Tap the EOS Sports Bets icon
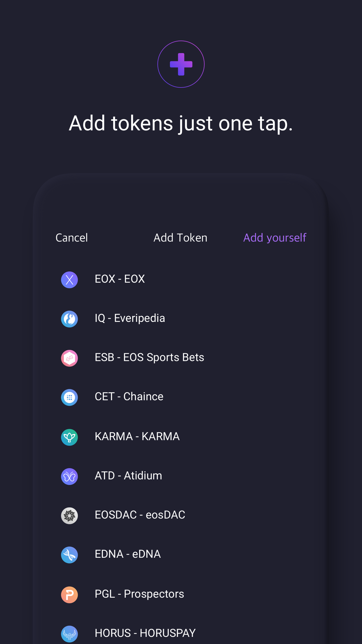This screenshot has height=644, width=362. pyautogui.click(x=69, y=358)
